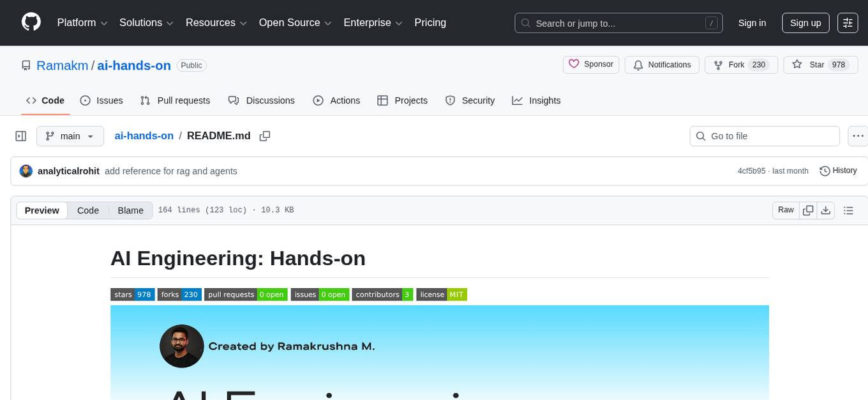Open the Notifications bell
868x400 pixels.
pos(662,65)
